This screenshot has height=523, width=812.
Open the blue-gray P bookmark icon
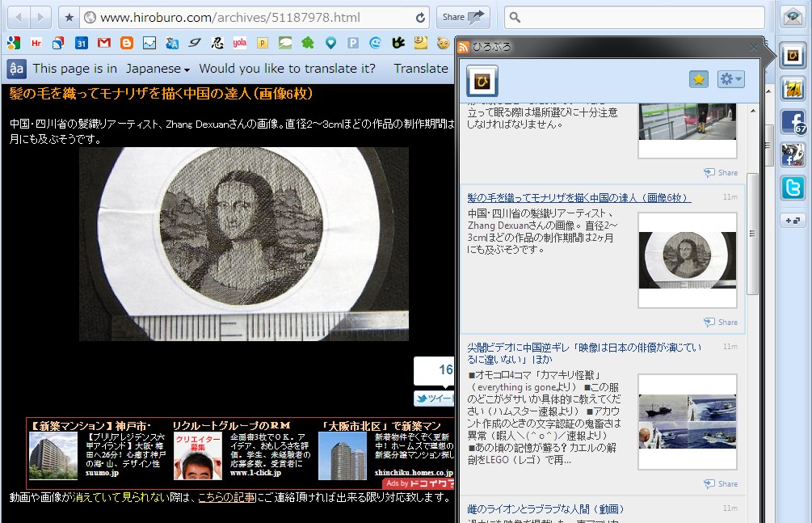coord(353,43)
